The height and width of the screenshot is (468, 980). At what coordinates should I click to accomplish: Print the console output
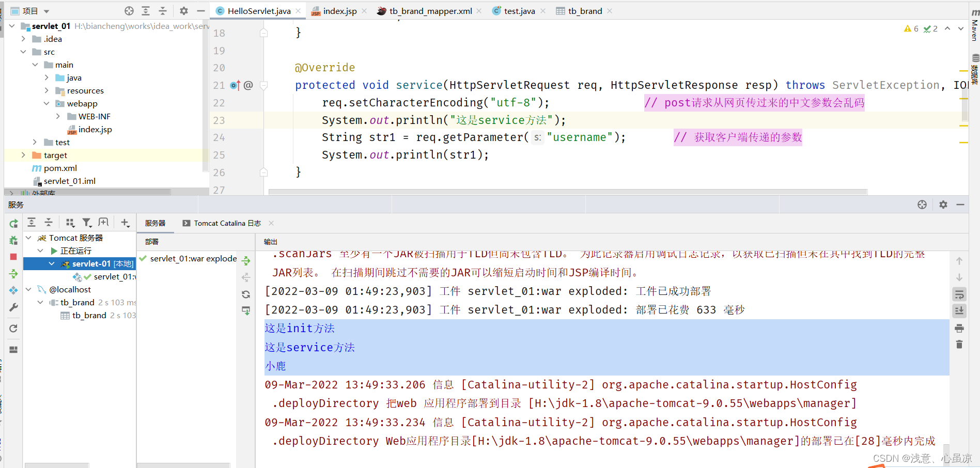[959, 328]
